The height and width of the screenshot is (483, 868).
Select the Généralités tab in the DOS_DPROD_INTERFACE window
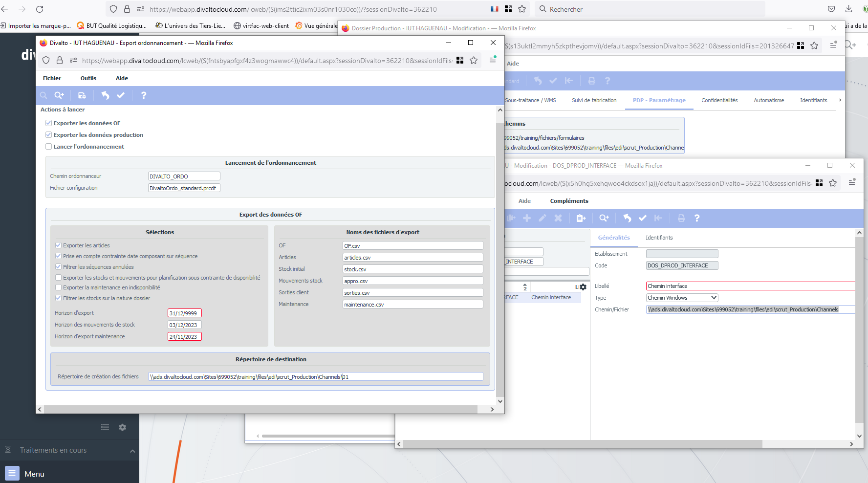click(614, 238)
